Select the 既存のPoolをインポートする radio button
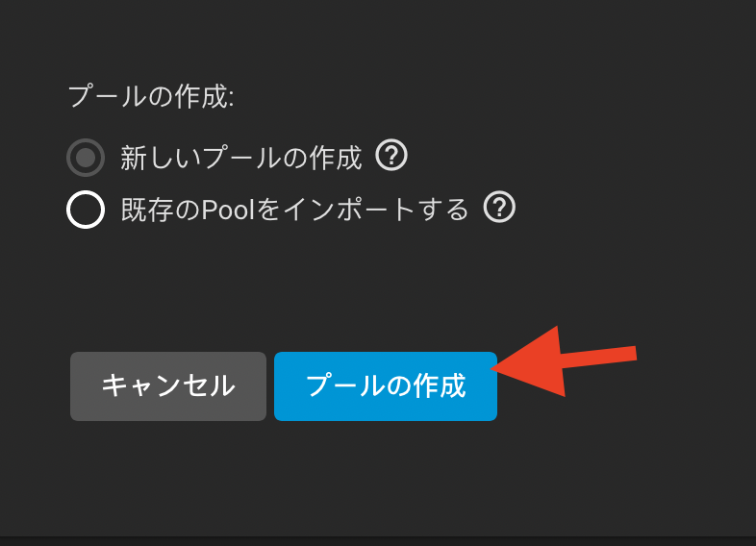This screenshot has width=756, height=546. tap(86, 210)
